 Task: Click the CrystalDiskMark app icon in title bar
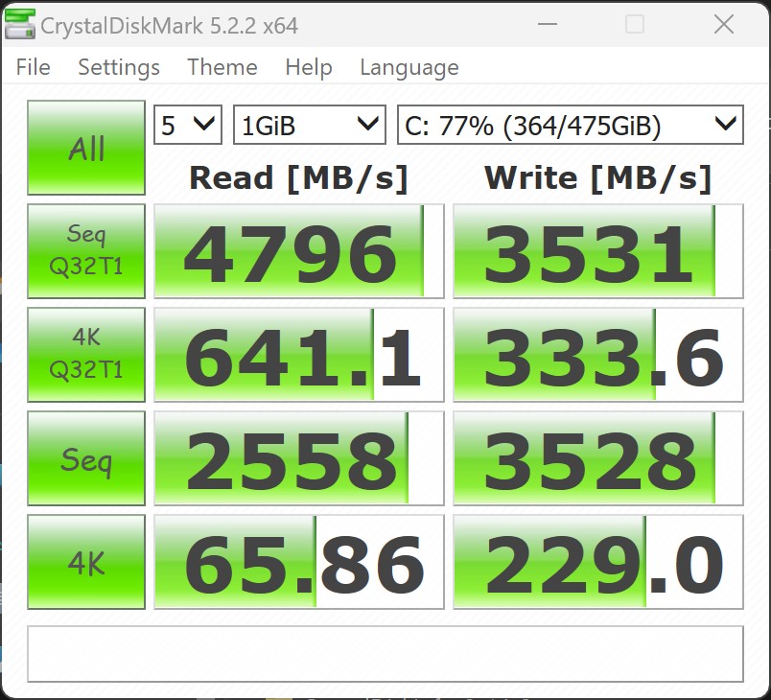[19, 24]
